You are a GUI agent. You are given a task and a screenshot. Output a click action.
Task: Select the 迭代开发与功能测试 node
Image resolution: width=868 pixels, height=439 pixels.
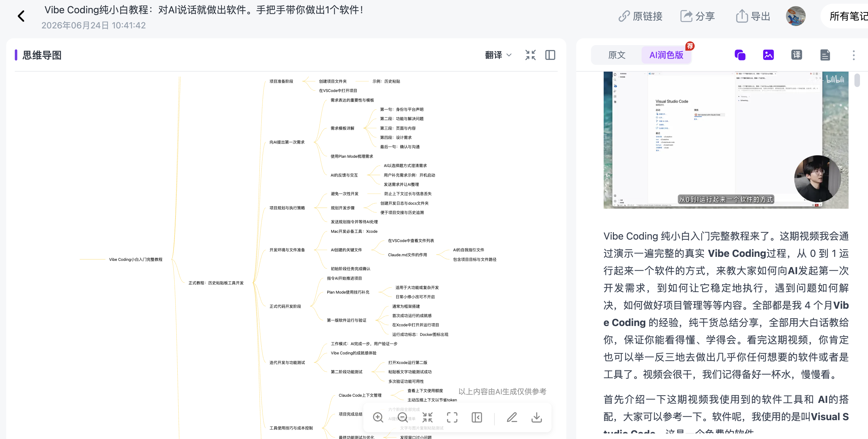[x=287, y=362]
